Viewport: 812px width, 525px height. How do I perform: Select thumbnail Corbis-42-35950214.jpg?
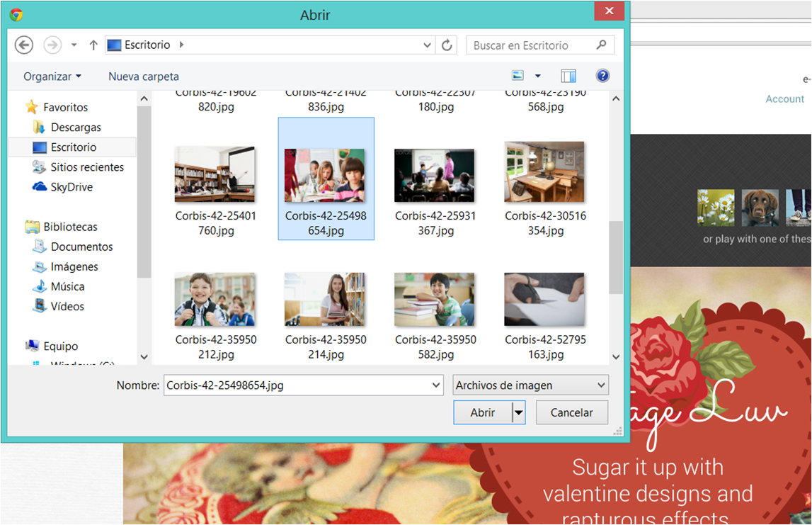click(x=325, y=300)
